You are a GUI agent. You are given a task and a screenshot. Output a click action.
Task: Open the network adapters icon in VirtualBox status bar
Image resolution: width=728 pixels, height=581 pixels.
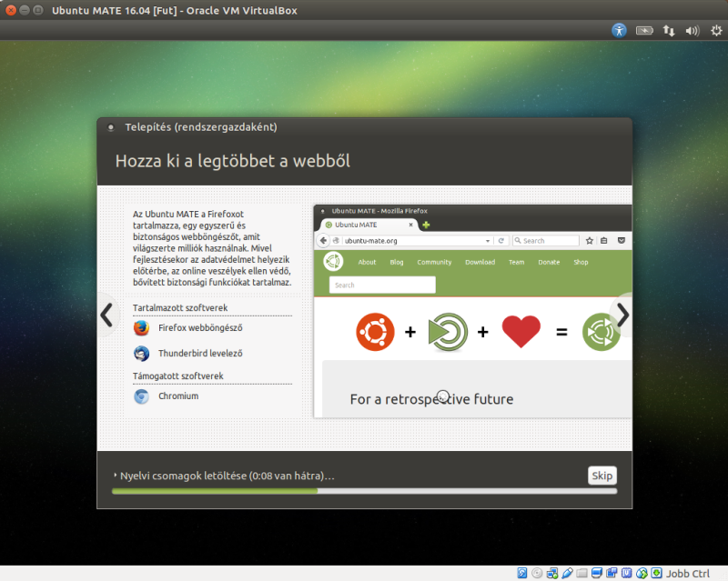(x=552, y=573)
